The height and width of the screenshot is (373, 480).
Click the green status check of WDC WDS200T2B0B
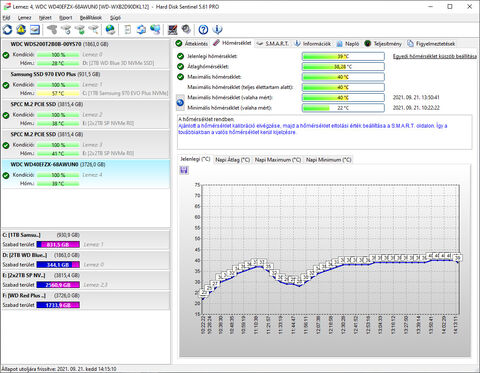(6, 55)
